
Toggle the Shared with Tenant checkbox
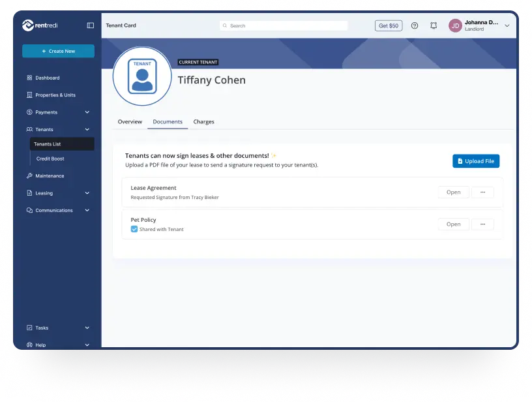click(134, 230)
